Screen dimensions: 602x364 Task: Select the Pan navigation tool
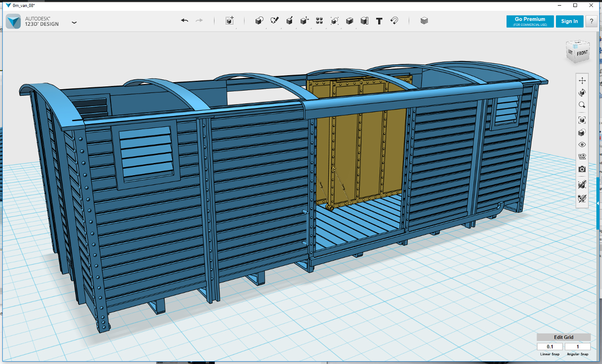582,80
